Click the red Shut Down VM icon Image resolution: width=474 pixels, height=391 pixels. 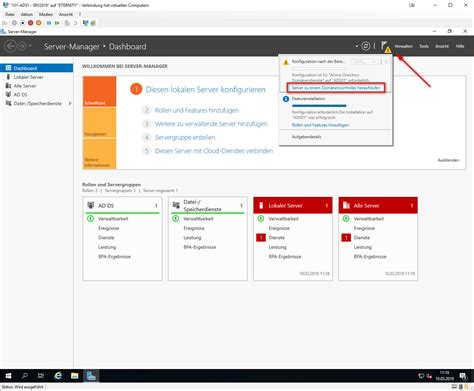coord(30,23)
